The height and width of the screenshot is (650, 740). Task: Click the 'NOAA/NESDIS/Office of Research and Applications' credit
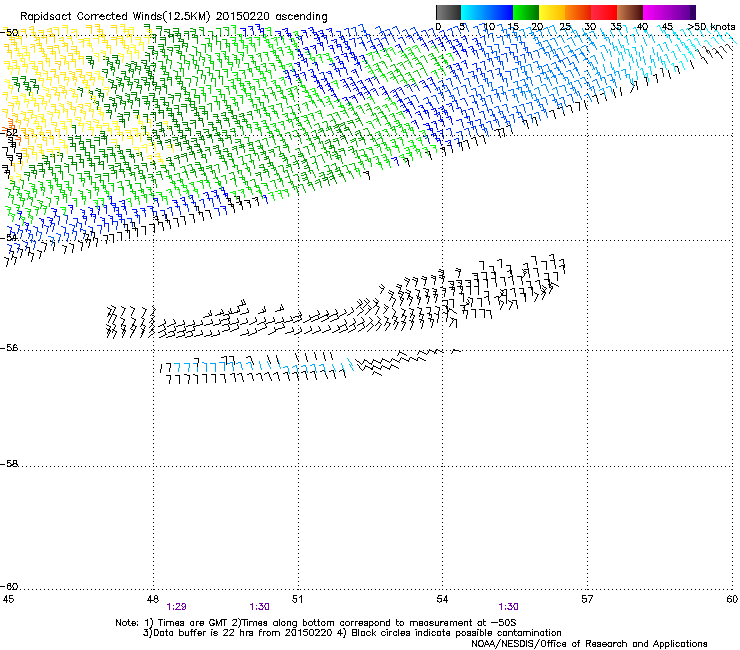(x=589, y=643)
